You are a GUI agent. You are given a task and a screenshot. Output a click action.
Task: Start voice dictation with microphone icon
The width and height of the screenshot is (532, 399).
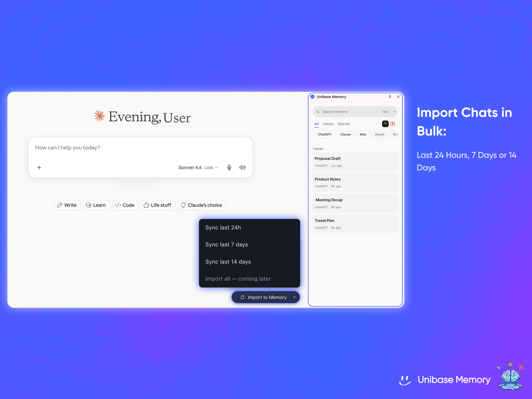pos(229,168)
